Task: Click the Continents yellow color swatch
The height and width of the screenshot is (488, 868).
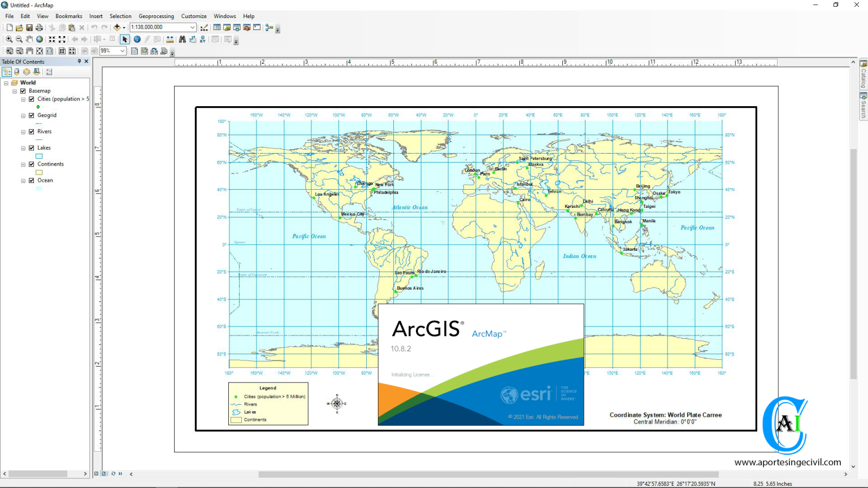Action: click(39, 172)
